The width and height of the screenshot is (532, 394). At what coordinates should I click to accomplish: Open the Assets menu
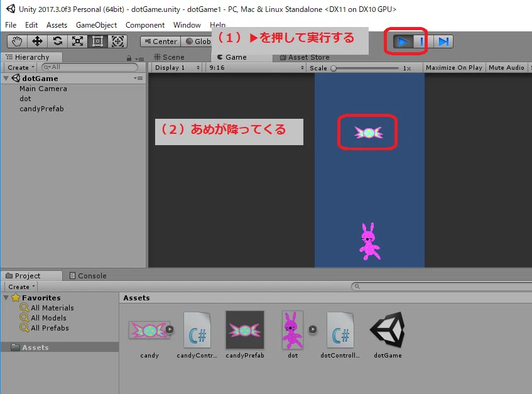click(x=57, y=25)
